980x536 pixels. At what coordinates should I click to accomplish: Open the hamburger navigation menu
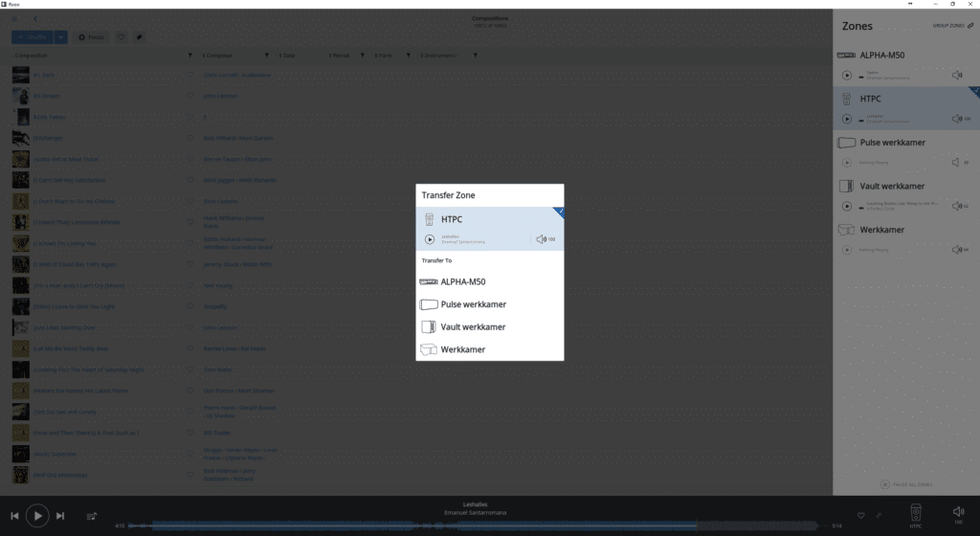13,19
